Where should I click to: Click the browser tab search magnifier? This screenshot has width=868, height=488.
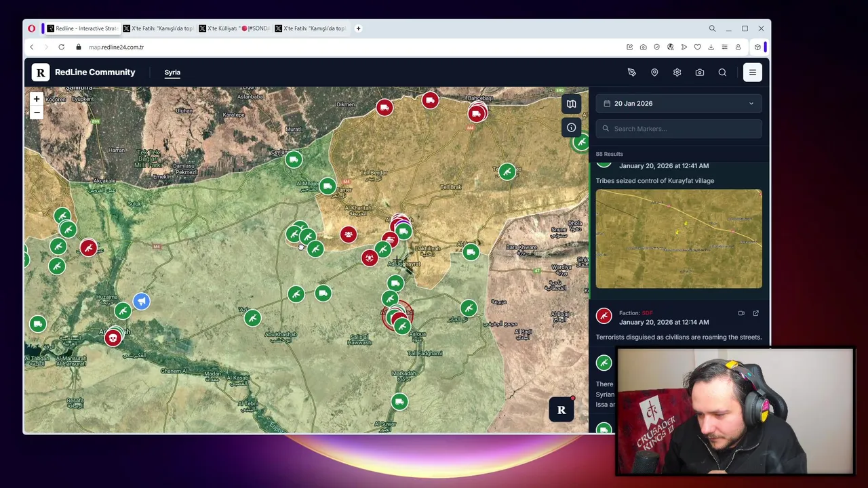[x=712, y=28]
